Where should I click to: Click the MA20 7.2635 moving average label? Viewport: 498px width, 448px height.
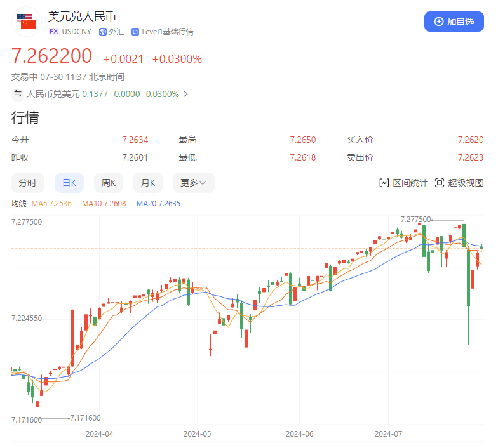(158, 203)
